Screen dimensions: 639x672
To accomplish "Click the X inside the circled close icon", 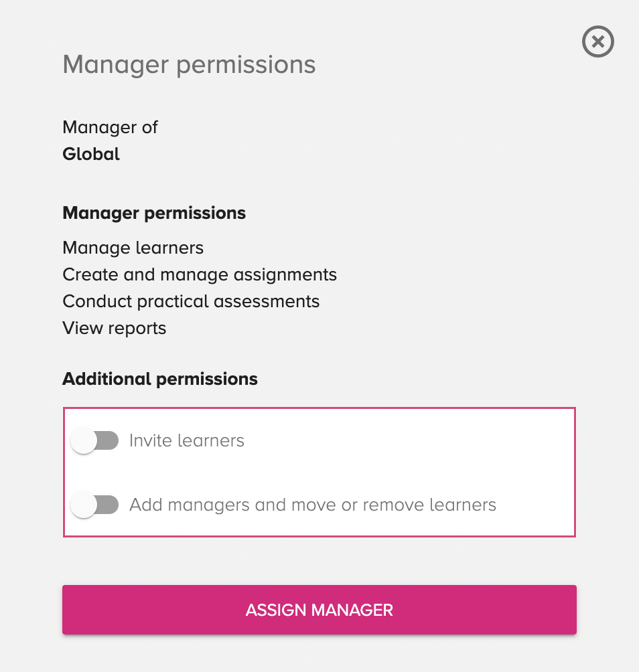I will pos(598,41).
